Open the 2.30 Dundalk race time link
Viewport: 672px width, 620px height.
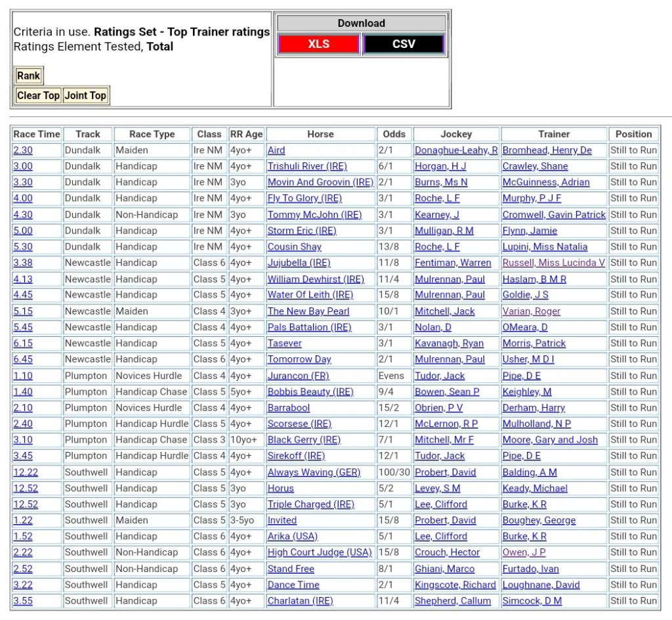pyautogui.click(x=23, y=150)
